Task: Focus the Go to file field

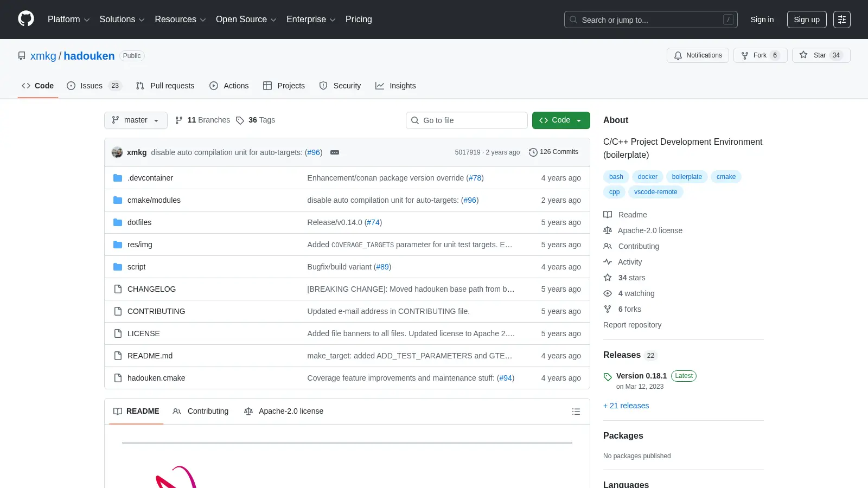Action: coord(467,120)
